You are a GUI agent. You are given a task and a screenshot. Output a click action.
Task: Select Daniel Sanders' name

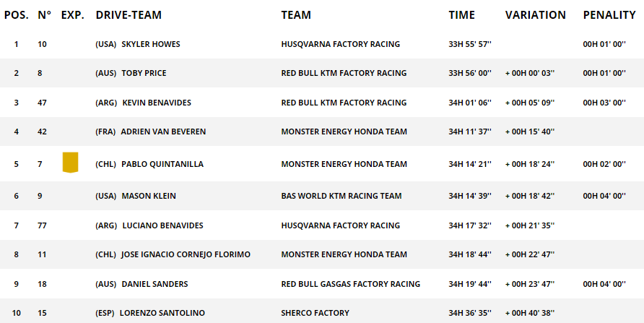pyautogui.click(x=155, y=285)
